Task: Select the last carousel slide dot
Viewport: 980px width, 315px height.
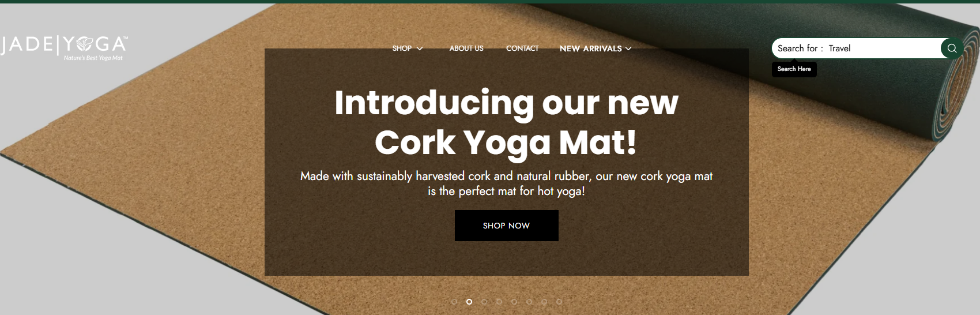Action: tap(559, 302)
